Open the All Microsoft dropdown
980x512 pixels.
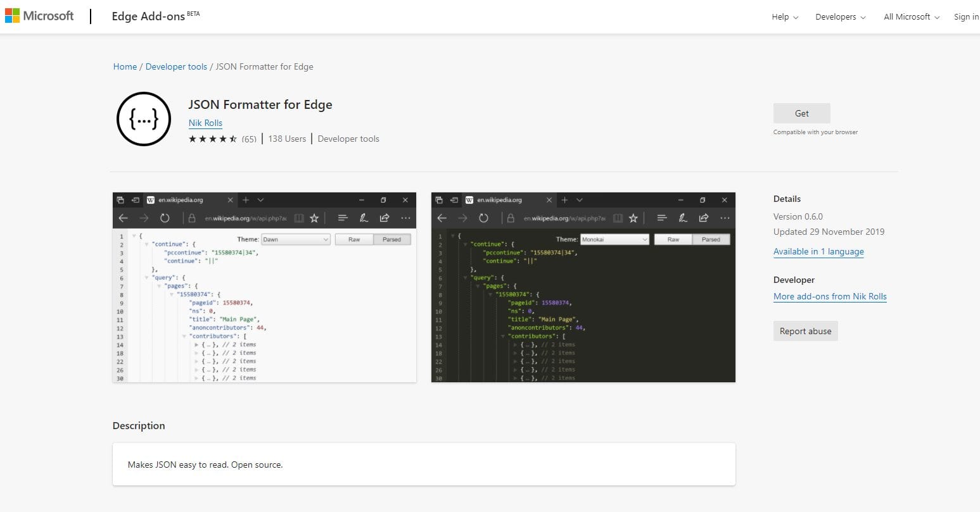tap(912, 17)
